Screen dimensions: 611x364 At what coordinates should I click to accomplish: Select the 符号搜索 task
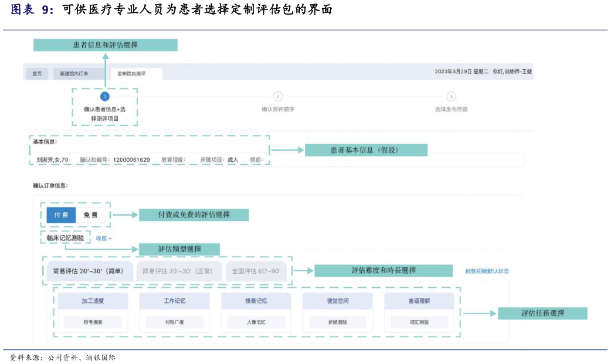pyautogui.click(x=93, y=322)
